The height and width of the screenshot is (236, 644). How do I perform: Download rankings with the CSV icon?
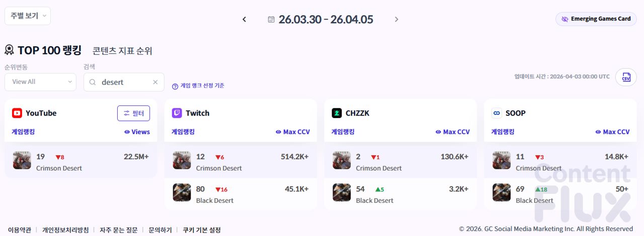(626, 77)
